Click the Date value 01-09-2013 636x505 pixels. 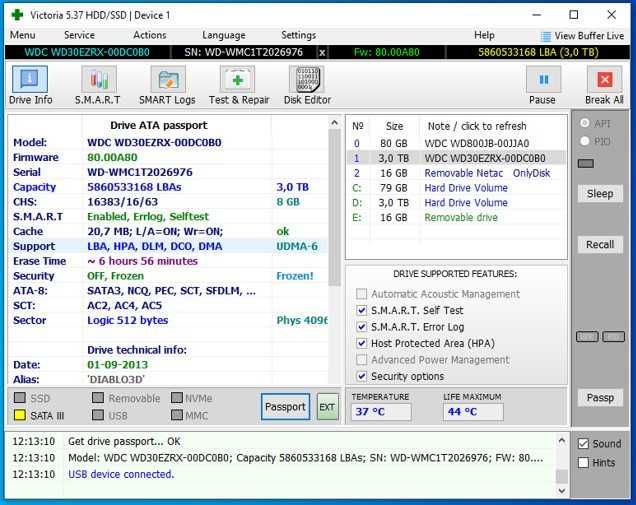118,365
